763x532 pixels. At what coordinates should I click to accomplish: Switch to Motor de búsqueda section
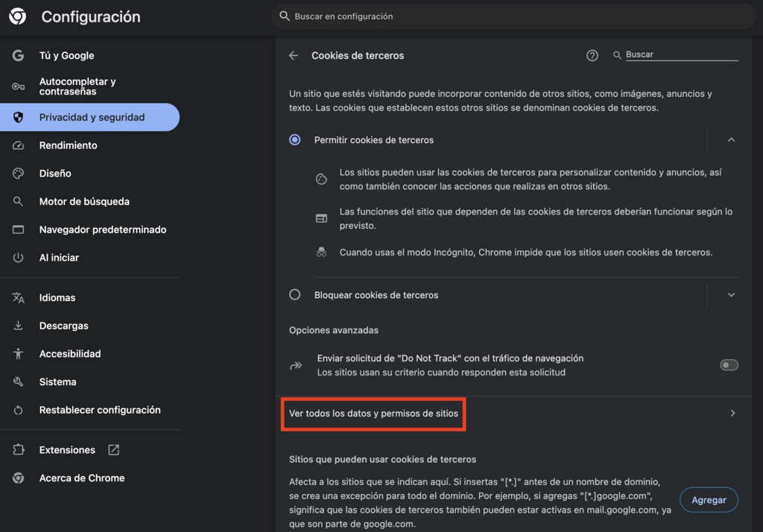coord(19,201)
